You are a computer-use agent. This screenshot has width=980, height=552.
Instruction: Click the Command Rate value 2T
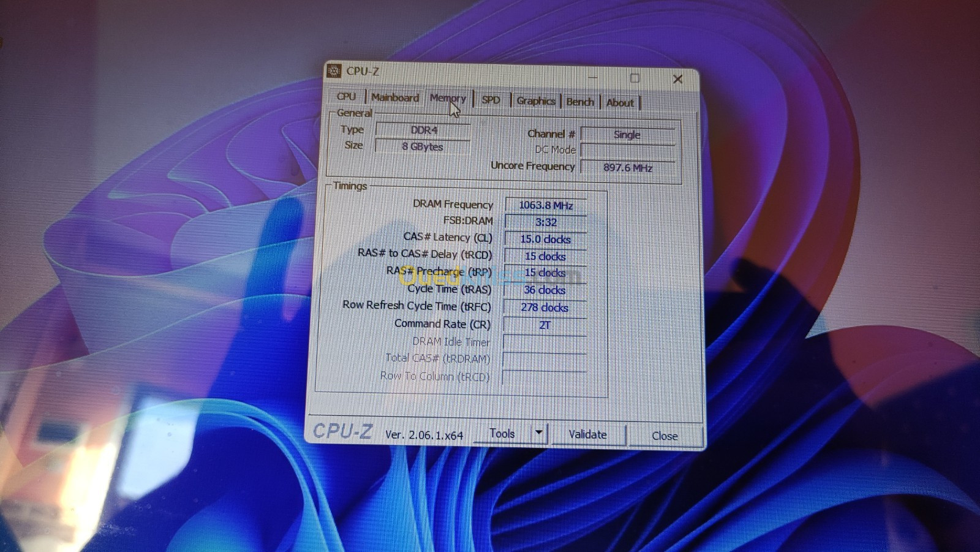(x=545, y=325)
